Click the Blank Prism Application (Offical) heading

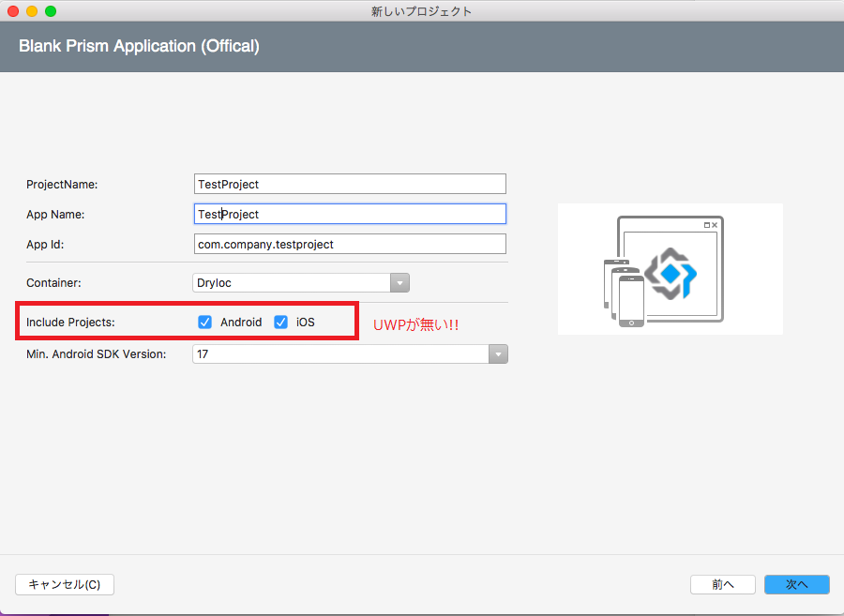(139, 46)
